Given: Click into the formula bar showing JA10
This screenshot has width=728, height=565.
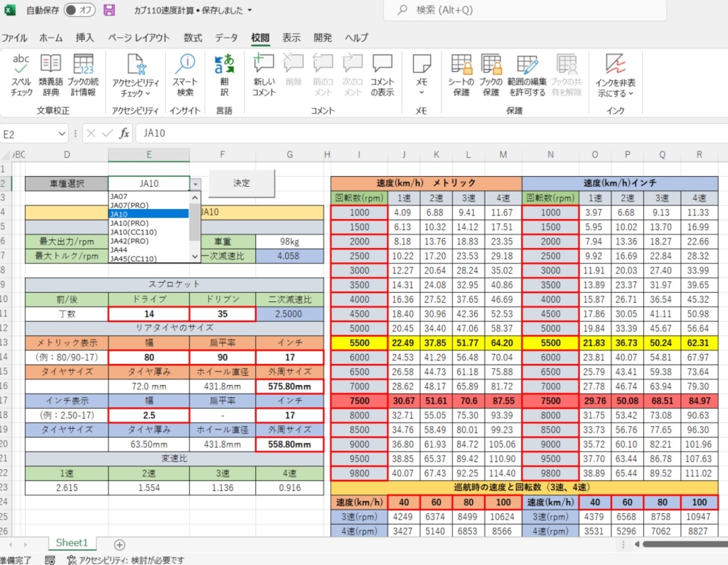Looking at the screenshot, I should pyautogui.click(x=432, y=134).
